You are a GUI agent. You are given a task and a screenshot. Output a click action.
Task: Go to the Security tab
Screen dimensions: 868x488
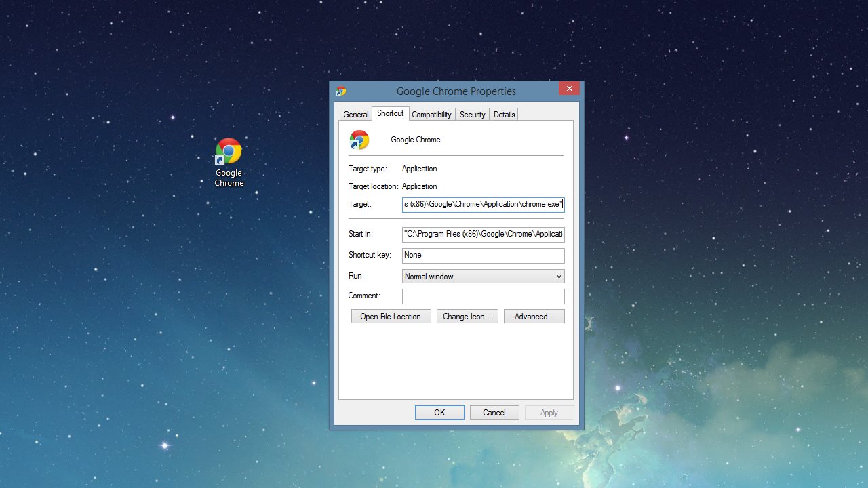472,115
